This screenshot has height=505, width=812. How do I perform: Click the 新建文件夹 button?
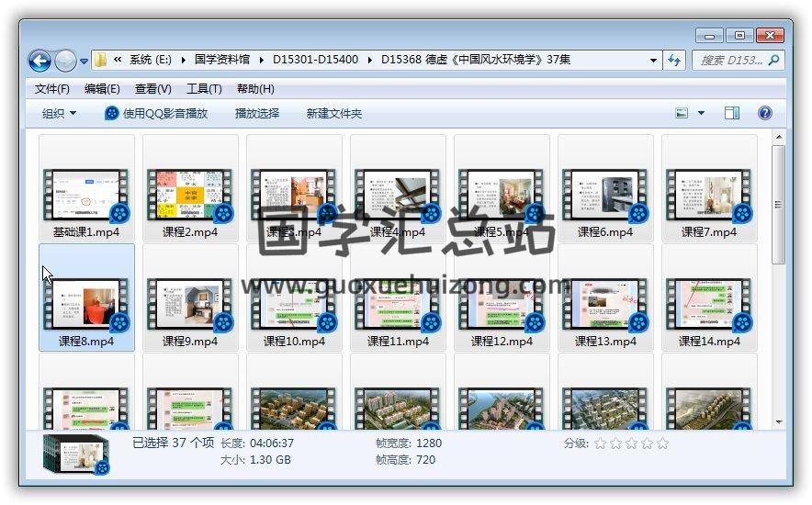coord(334,113)
